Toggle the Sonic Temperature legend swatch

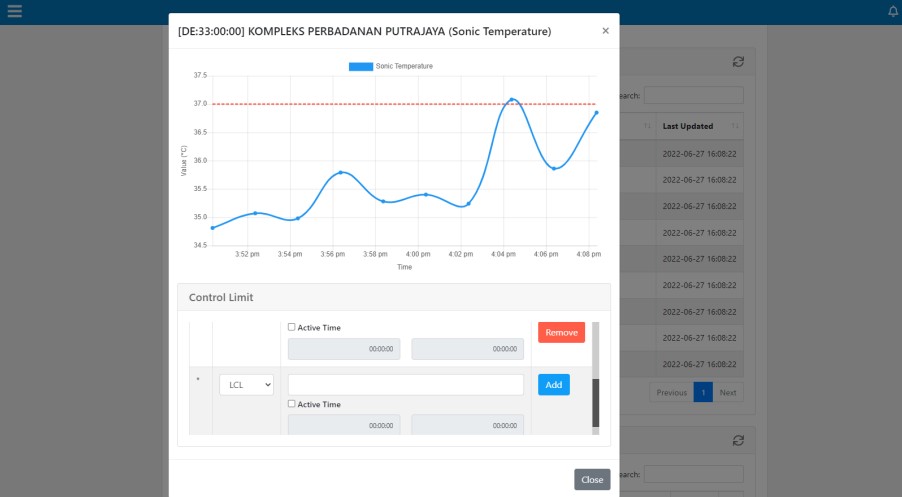pyautogui.click(x=361, y=66)
